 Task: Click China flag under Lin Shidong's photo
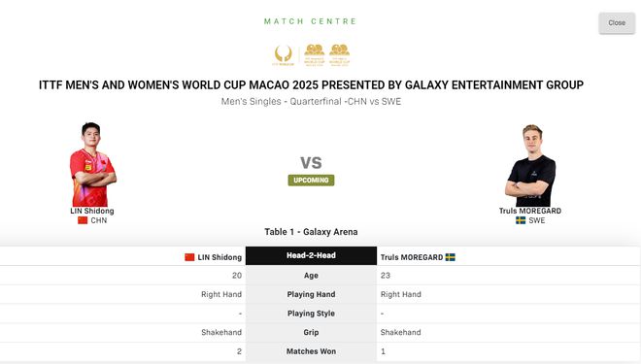point(83,220)
